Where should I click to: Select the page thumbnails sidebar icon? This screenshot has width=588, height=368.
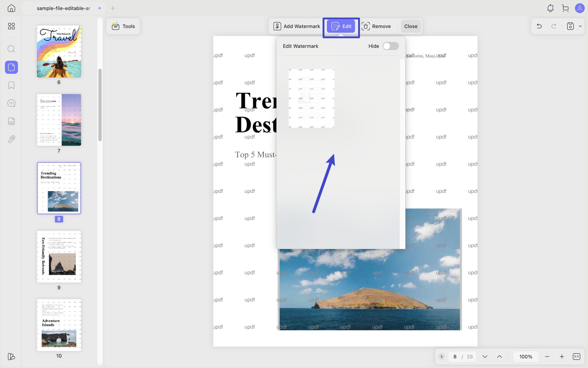pos(11,67)
